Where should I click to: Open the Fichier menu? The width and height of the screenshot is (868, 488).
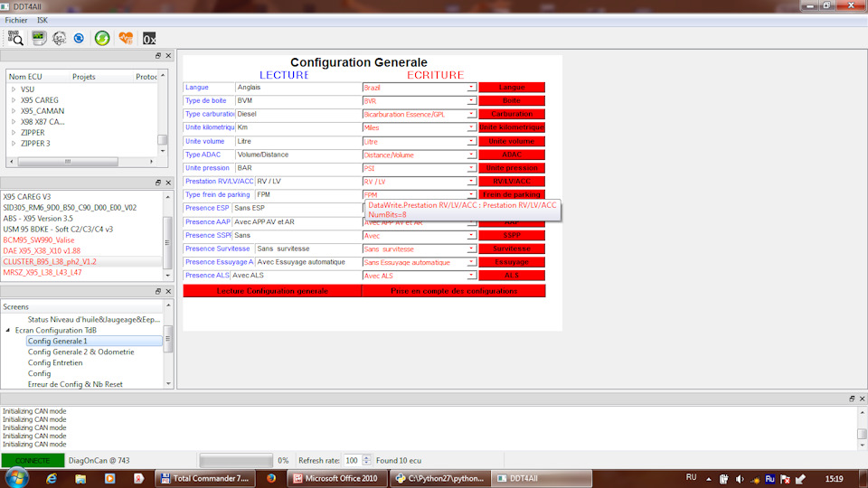click(16, 20)
